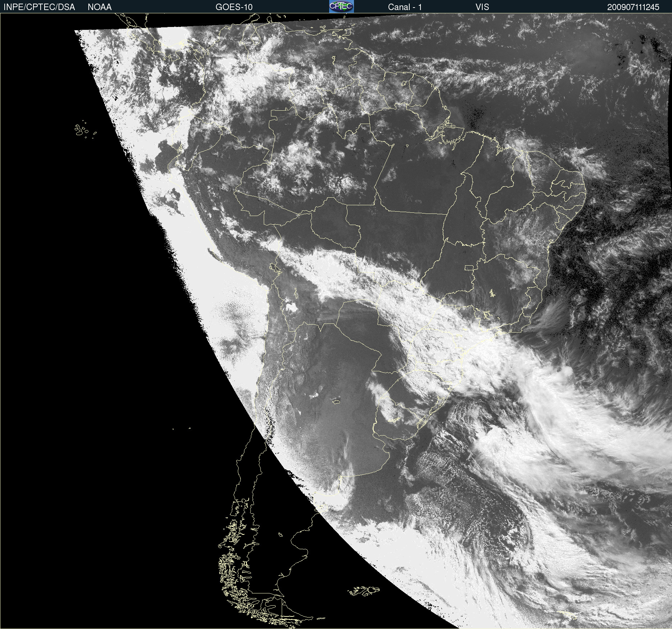Viewport: 672px width, 629px height.
Task: Select the GOES-10 satellite label
Action: click(234, 7)
